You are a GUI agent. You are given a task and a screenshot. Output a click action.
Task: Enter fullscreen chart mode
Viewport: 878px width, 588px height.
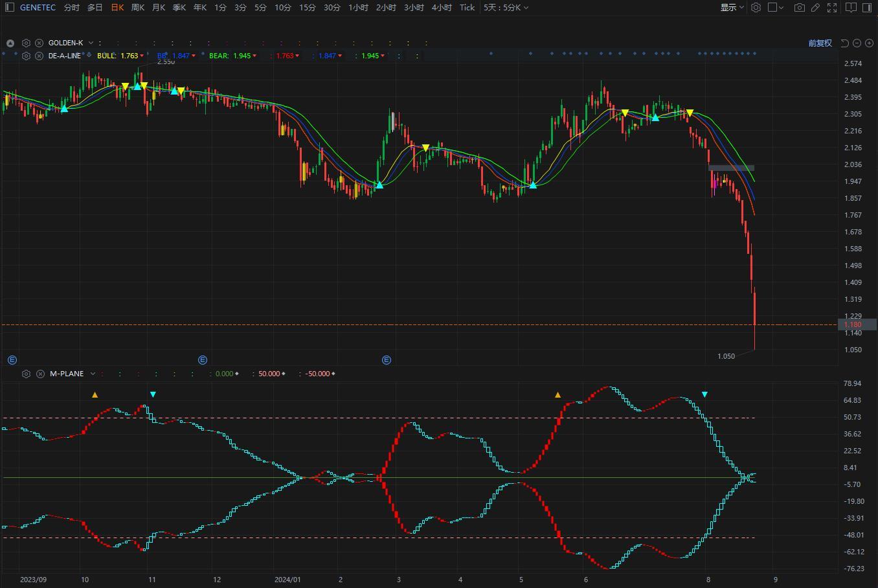(832, 7)
